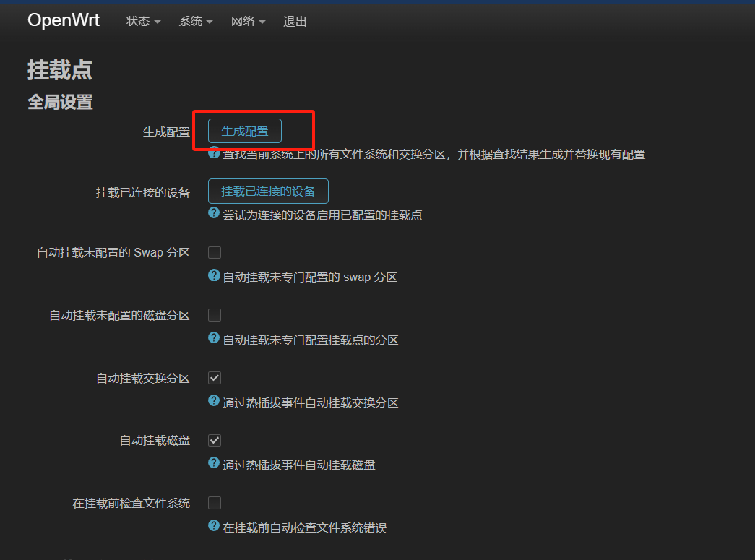Click the 全局设置 section heading
This screenshot has width=755, height=560.
click(60, 102)
